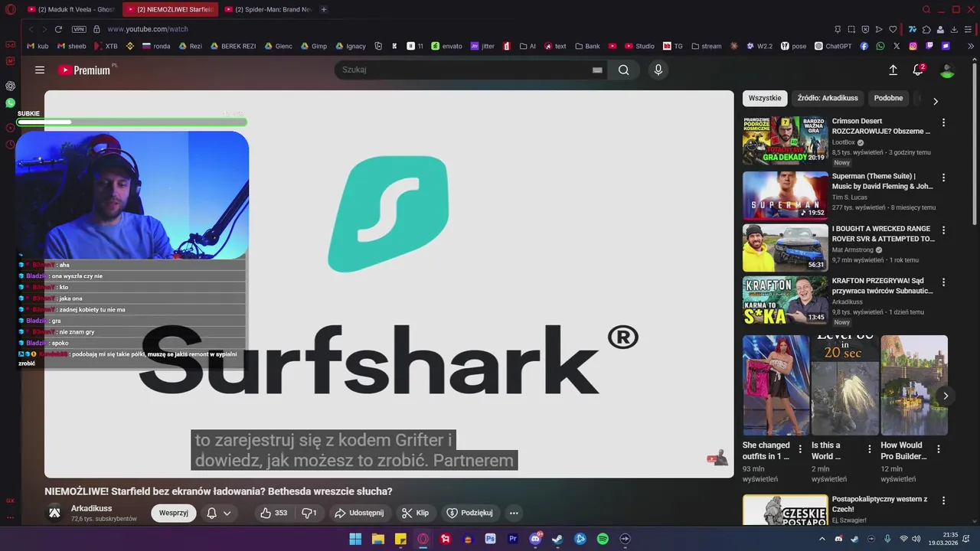Open Steam from the taskbar

(x=557, y=539)
